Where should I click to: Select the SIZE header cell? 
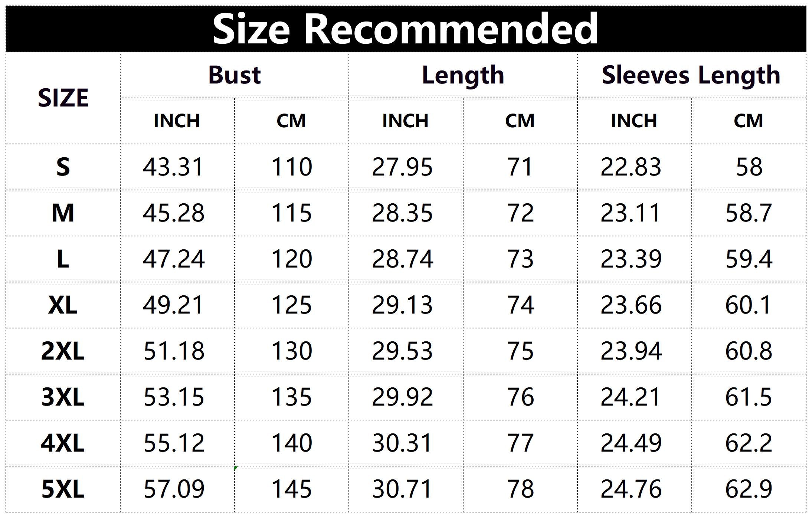click(x=63, y=98)
